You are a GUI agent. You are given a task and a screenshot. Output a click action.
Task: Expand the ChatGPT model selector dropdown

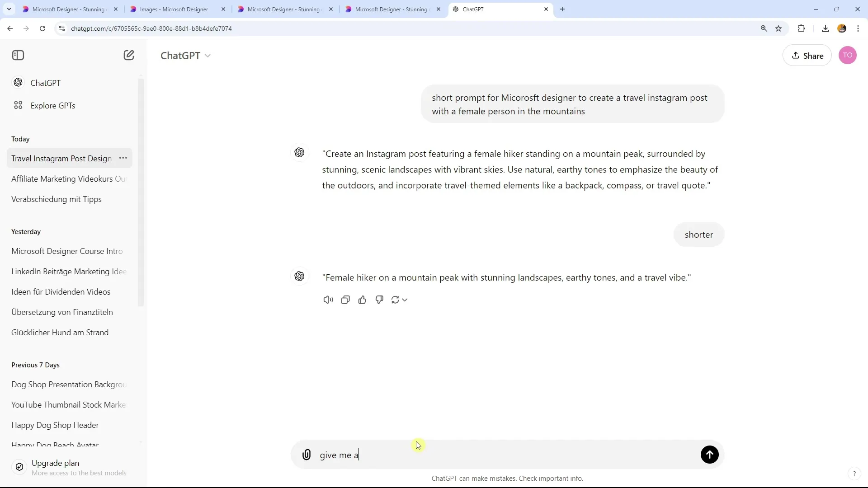point(185,56)
